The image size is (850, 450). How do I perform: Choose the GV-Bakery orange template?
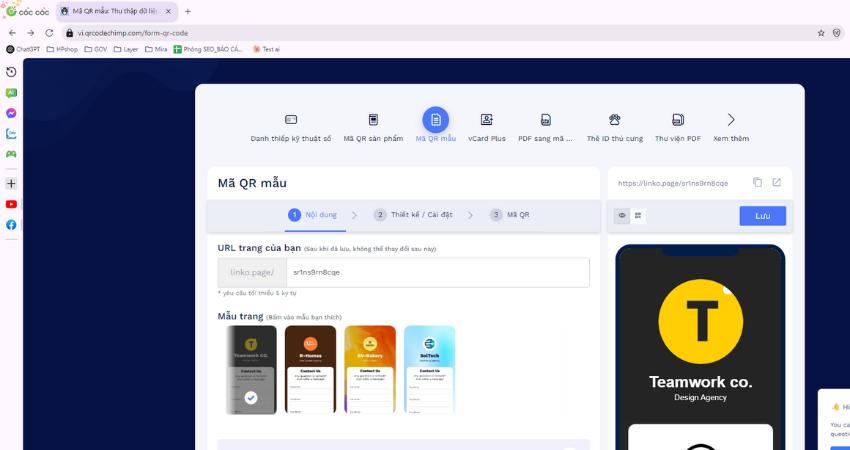click(x=370, y=370)
